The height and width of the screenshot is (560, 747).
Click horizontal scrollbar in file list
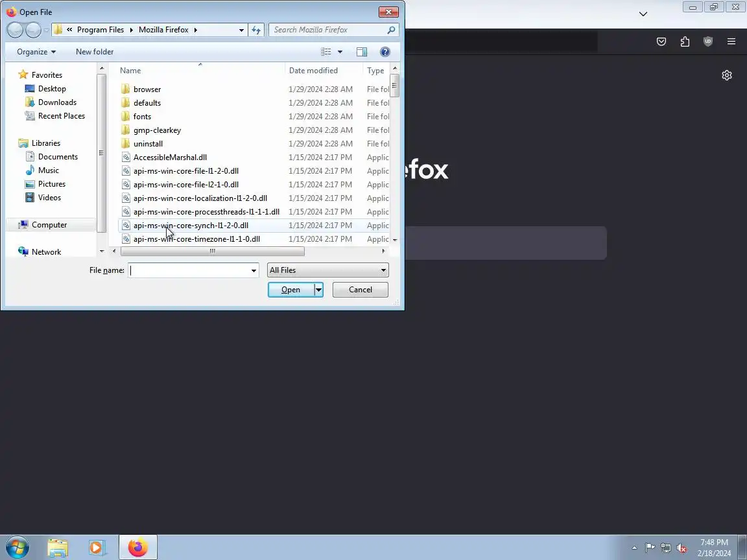click(x=213, y=251)
